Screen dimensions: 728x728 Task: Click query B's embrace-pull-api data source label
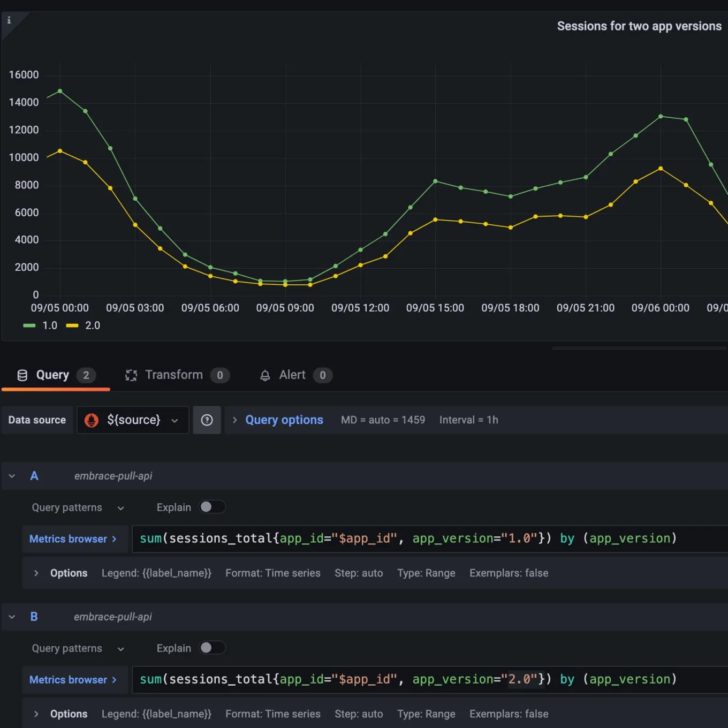pos(113,617)
